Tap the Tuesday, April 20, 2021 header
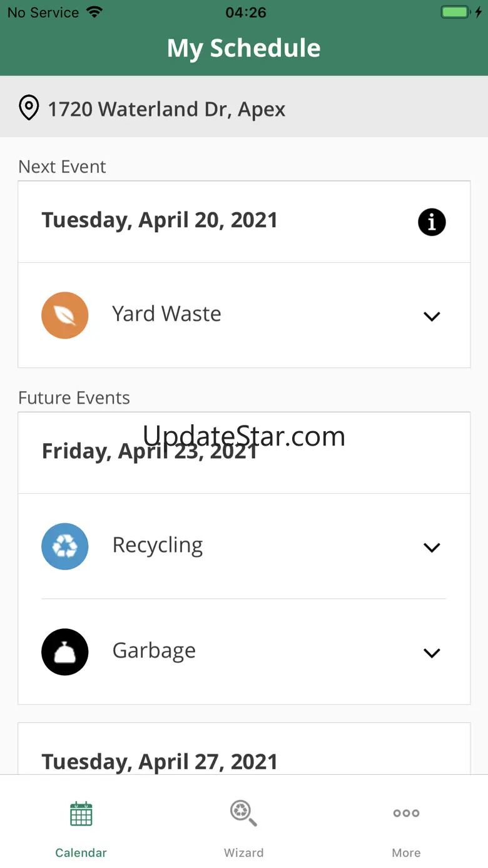 click(160, 220)
